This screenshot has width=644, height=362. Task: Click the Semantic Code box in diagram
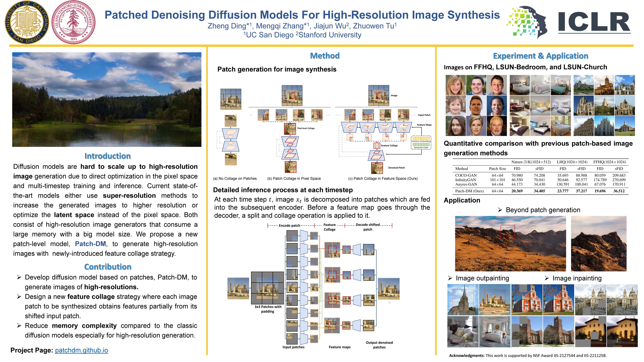(x=421, y=145)
